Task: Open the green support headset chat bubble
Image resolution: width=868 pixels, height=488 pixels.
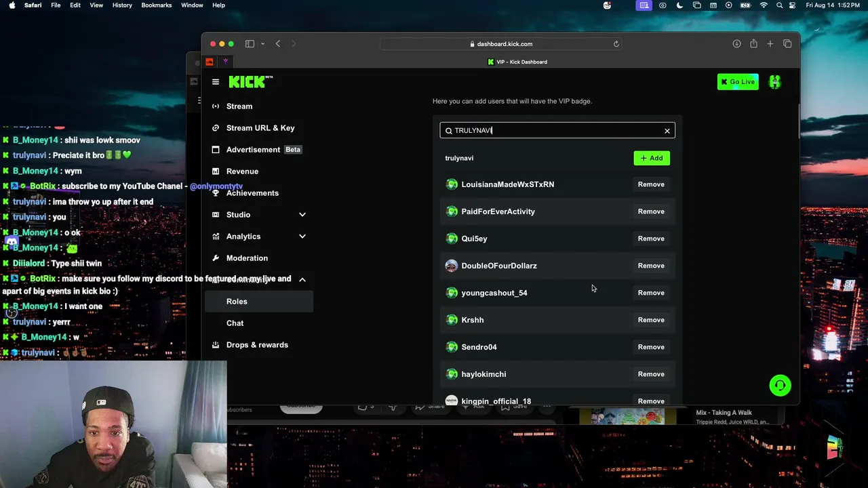Action: click(x=780, y=386)
